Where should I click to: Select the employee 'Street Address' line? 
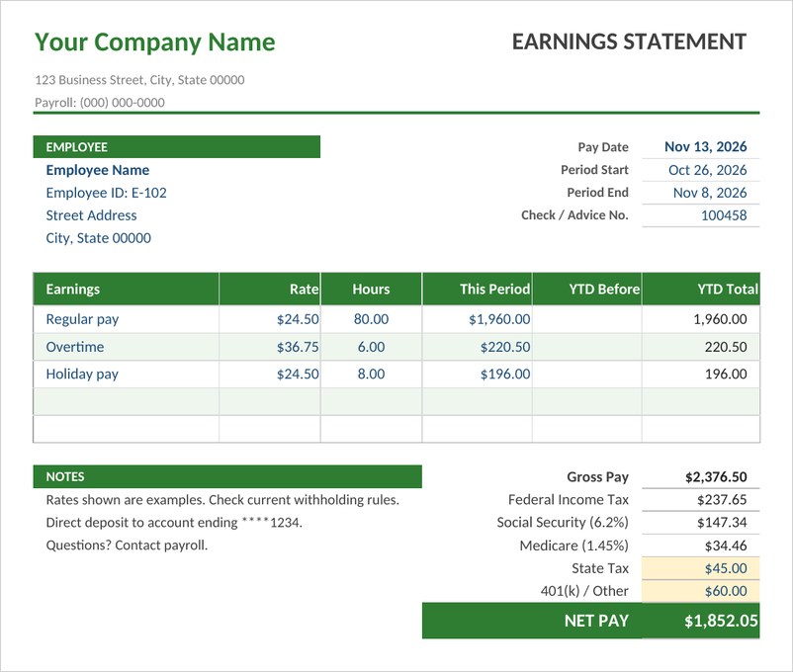[91, 215]
